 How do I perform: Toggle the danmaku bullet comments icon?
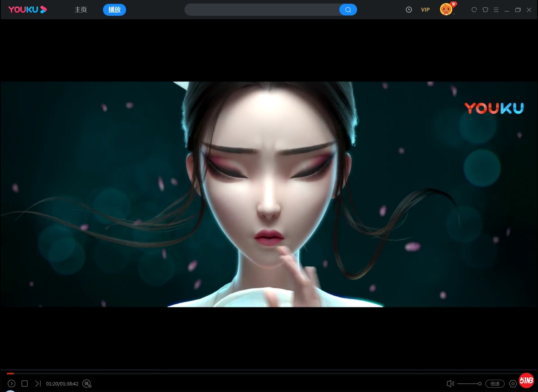(87, 384)
